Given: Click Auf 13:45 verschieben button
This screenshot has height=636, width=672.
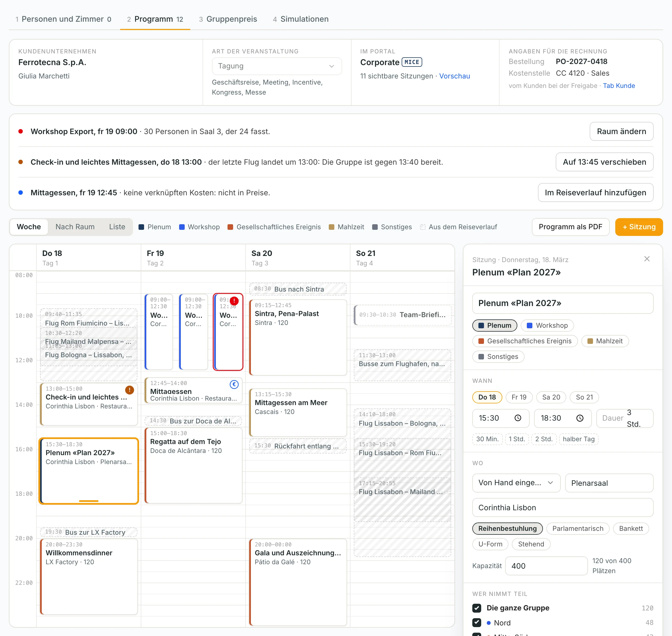Looking at the screenshot, I should [604, 162].
